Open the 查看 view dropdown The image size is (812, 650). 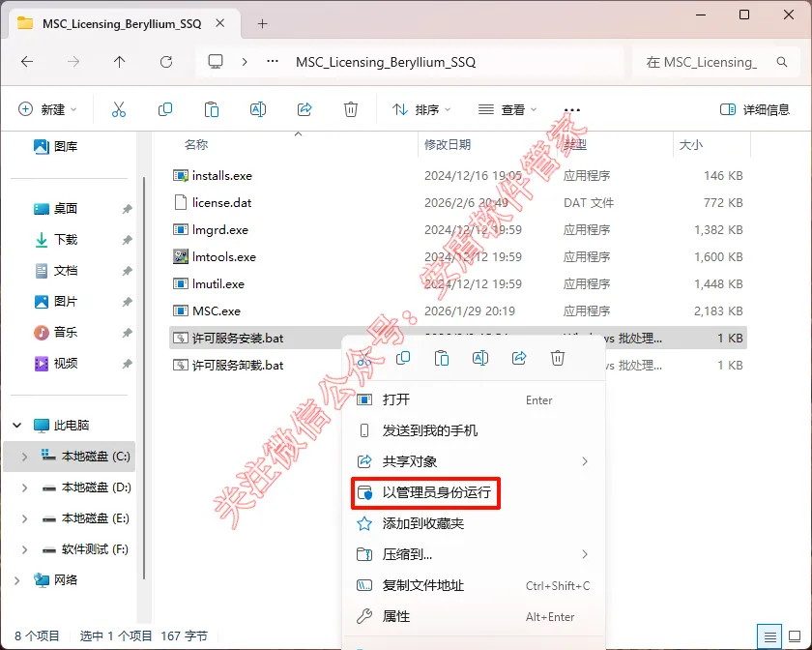coord(507,109)
